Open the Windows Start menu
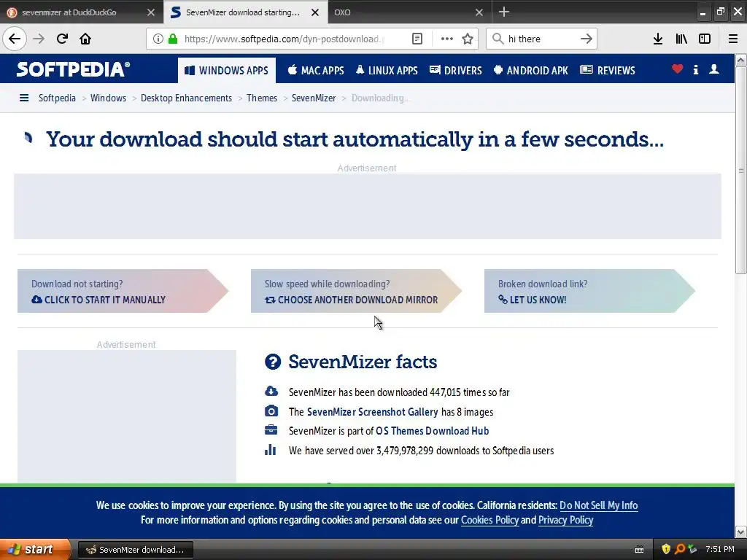The image size is (747, 560). (x=35, y=549)
